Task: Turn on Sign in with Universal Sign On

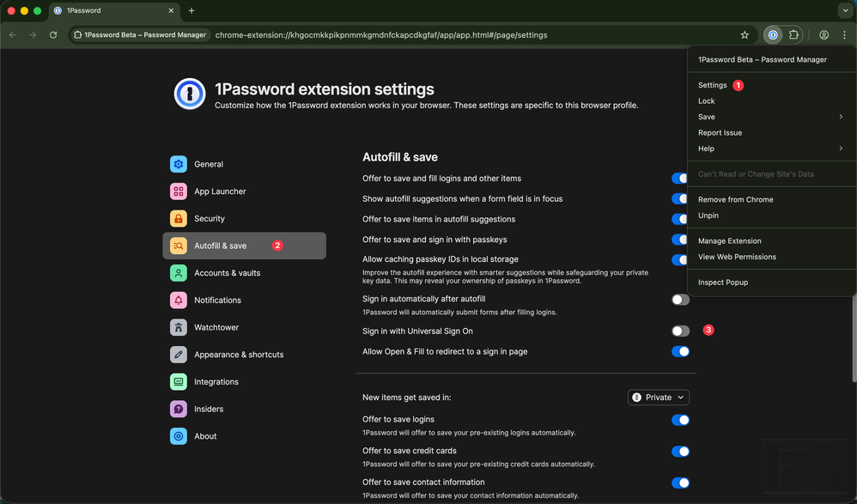Action: [x=680, y=331]
